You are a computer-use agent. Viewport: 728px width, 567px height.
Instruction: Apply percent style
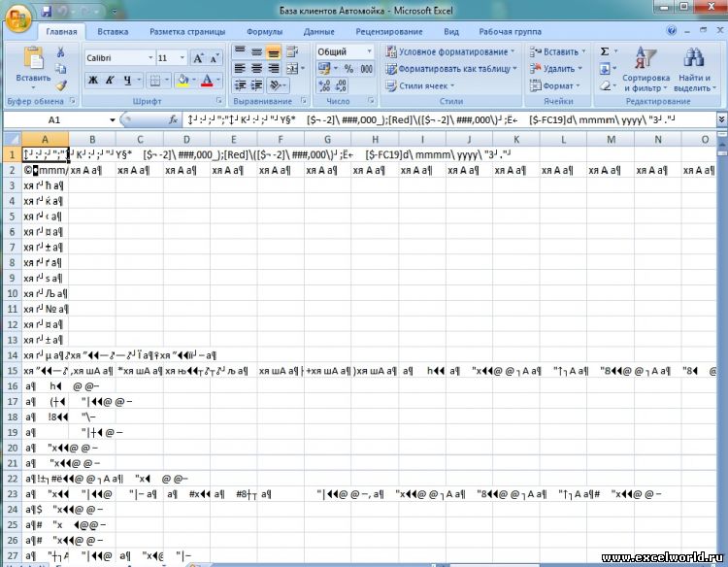(x=348, y=69)
